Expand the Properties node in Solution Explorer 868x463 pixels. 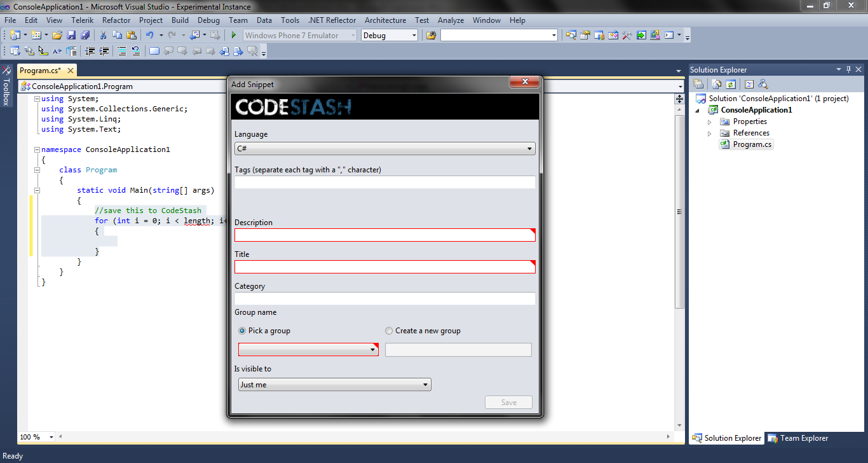(x=710, y=121)
